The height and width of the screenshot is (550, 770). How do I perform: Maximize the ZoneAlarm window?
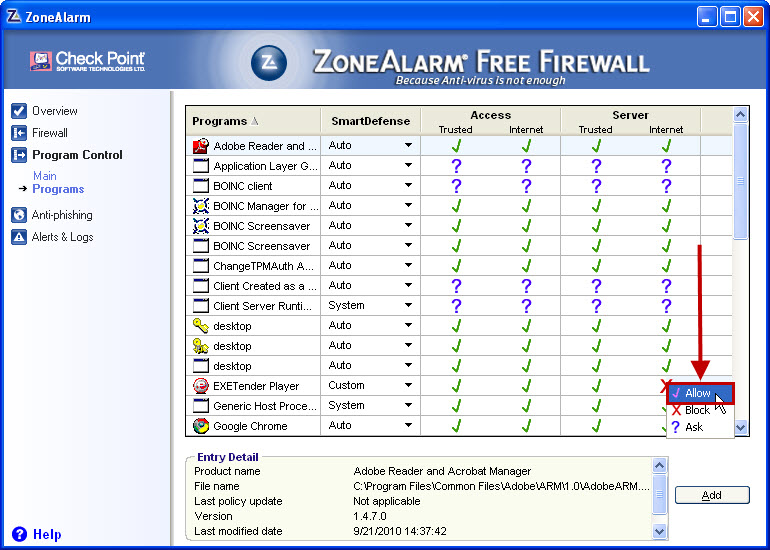[x=730, y=17]
